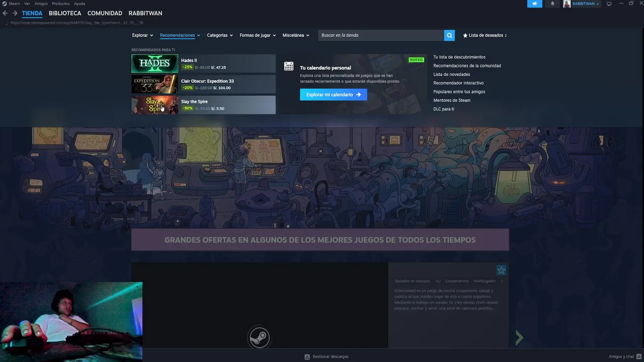
Task: Open the Productos menu
Action: coord(61,4)
